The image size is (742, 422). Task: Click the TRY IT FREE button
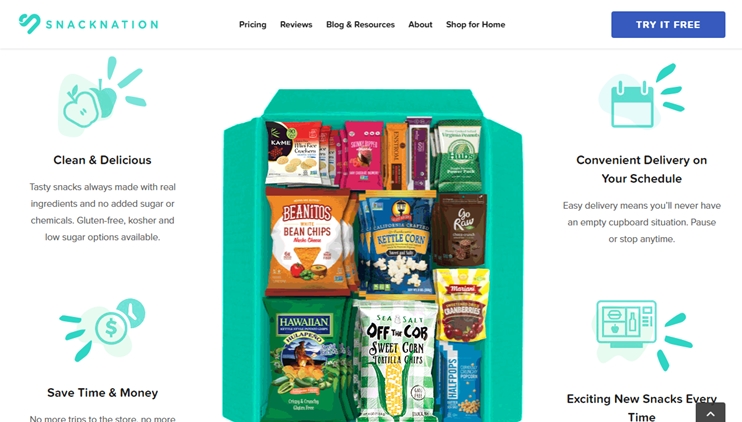[x=668, y=25]
